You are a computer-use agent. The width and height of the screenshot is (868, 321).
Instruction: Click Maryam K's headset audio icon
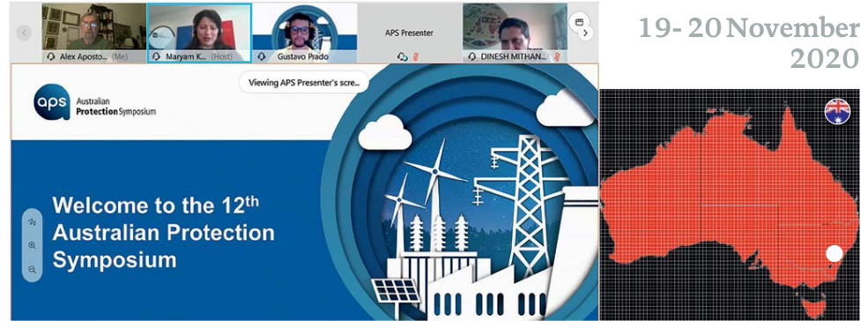157,56
